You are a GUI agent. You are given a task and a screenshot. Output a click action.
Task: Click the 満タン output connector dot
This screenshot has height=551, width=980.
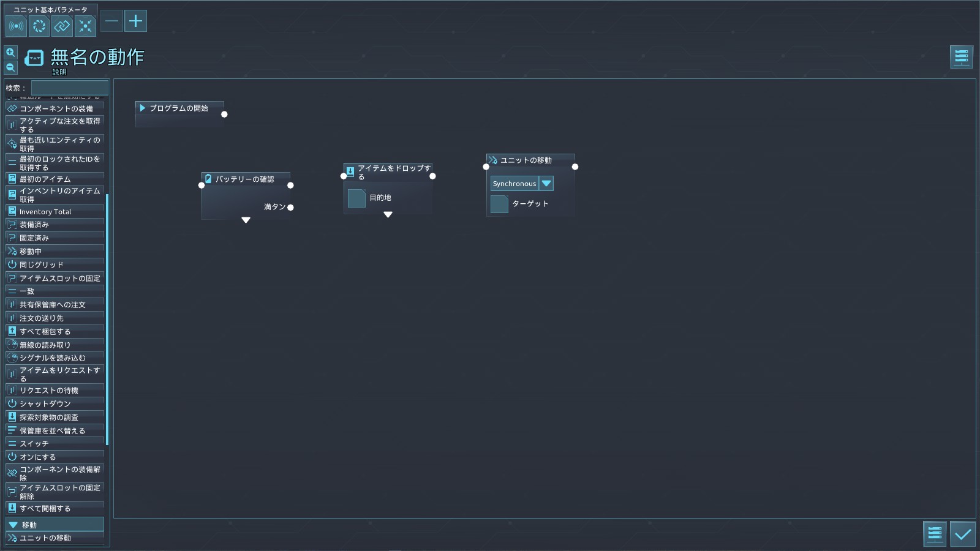click(x=290, y=208)
